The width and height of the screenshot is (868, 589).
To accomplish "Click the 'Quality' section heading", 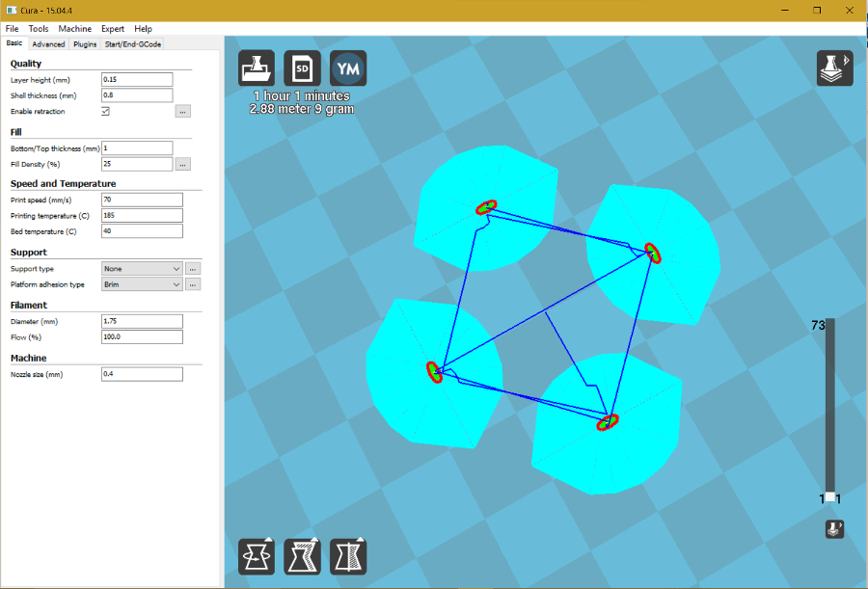I will tap(26, 64).
